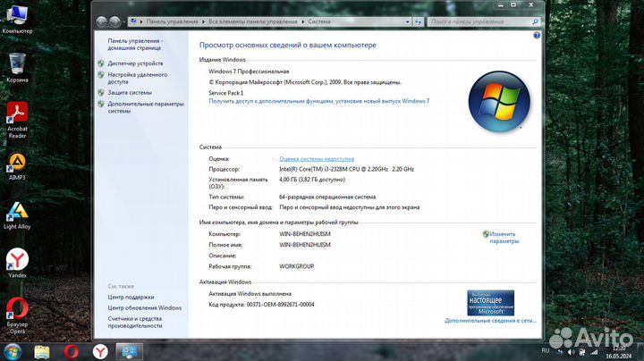This screenshot has width=644, height=361.
Task: Open Дополнительные параметры системы
Action: (146, 107)
